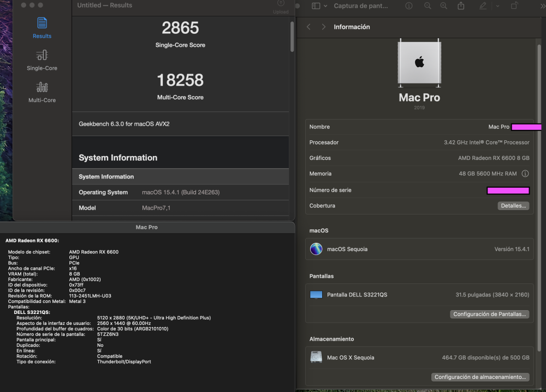Click the Share icon in Preview toolbar
Image resolution: width=546 pixels, height=392 pixels.
(x=461, y=6)
